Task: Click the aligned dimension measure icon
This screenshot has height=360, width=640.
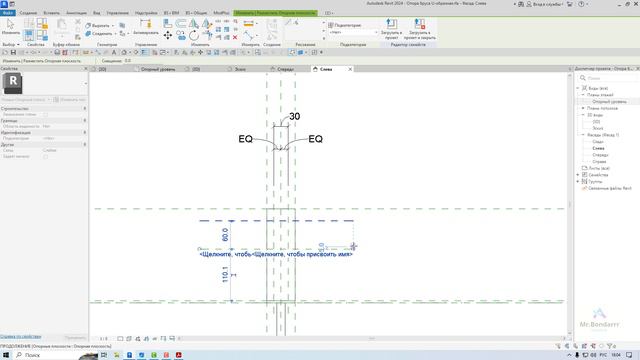Action: pyautogui.click(x=249, y=24)
